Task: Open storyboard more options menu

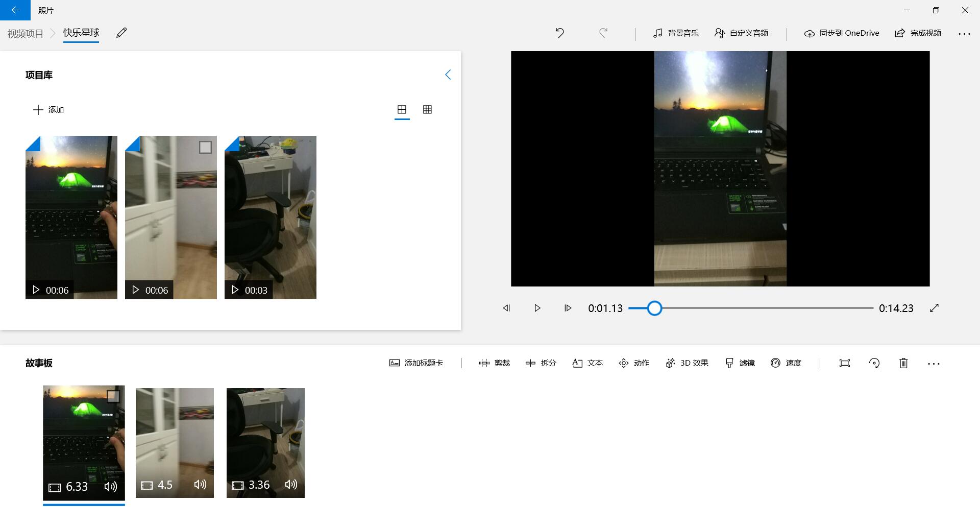Action: (934, 364)
